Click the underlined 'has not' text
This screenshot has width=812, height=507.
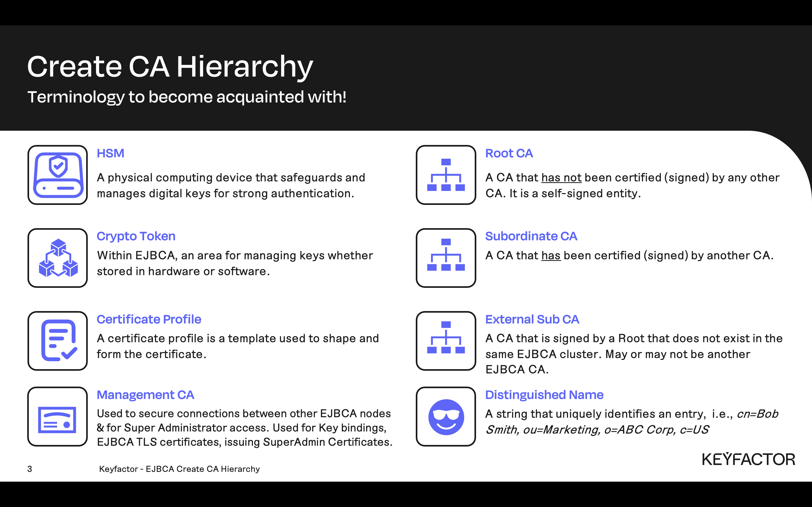click(x=561, y=178)
